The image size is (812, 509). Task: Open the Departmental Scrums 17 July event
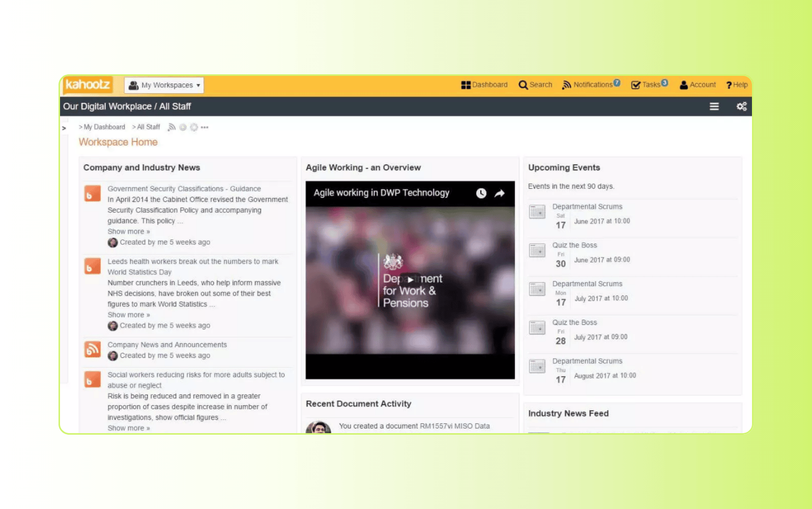click(587, 284)
